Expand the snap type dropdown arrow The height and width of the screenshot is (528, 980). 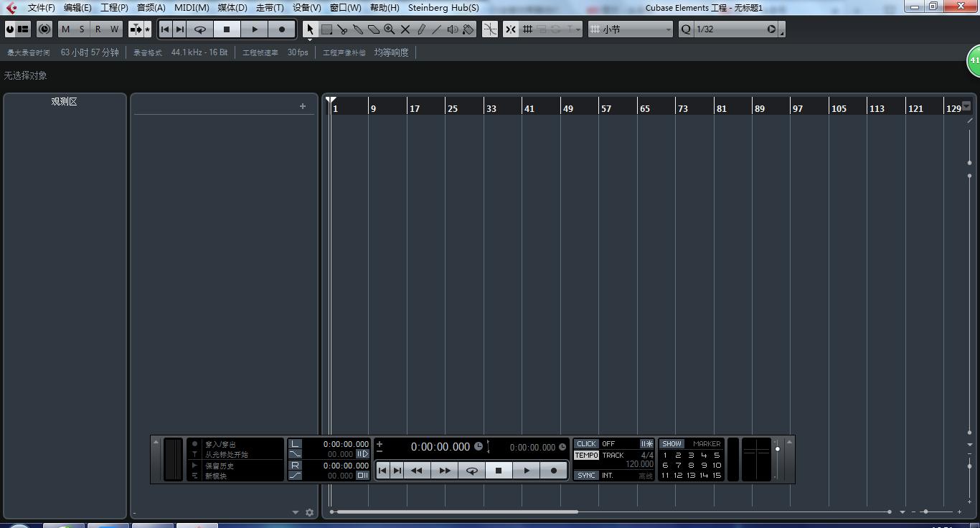pos(578,29)
